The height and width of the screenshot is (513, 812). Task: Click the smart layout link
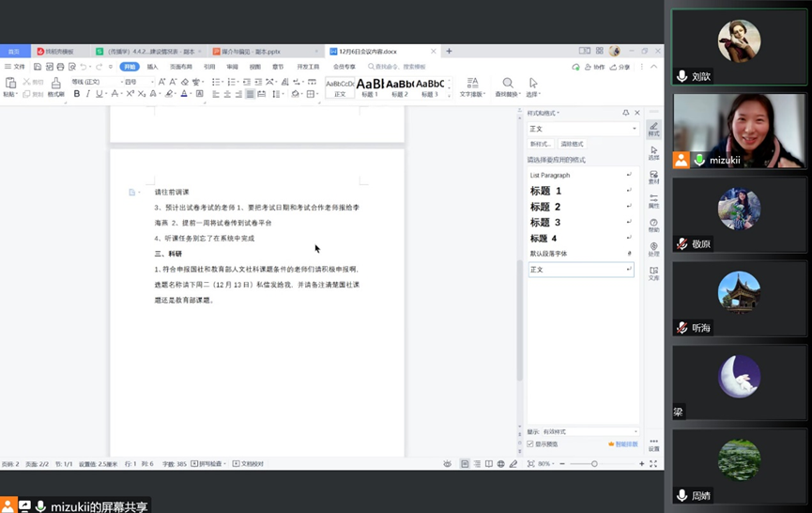pos(623,444)
